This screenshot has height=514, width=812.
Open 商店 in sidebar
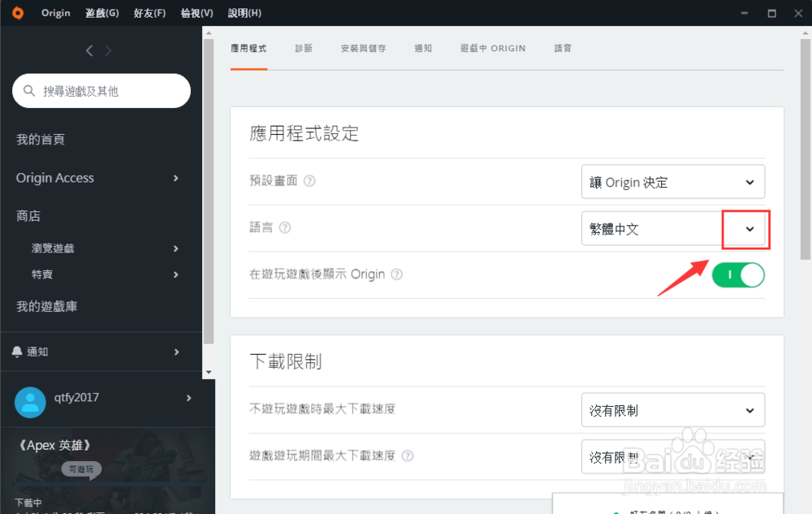28,216
